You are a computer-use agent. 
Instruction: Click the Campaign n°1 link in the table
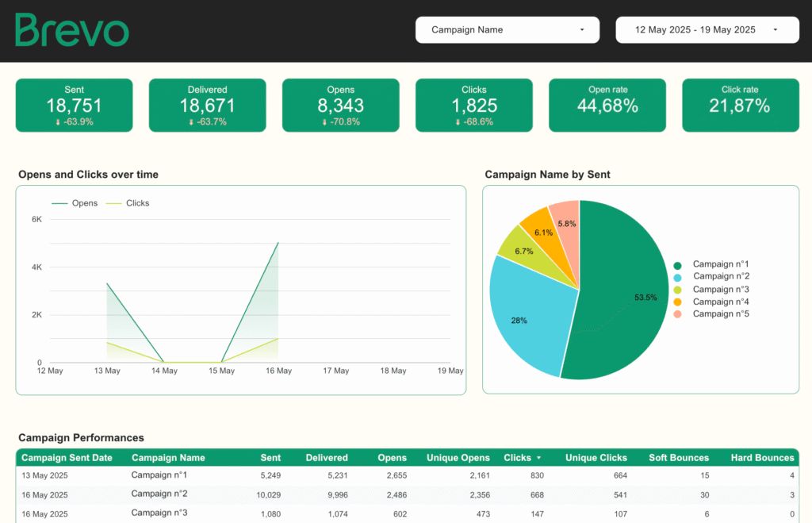pyautogui.click(x=159, y=475)
